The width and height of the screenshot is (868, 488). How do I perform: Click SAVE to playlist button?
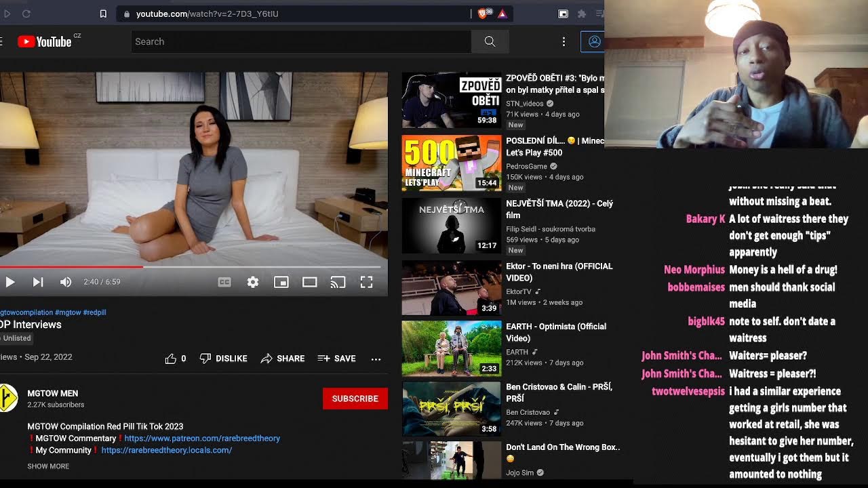pos(336,359)
